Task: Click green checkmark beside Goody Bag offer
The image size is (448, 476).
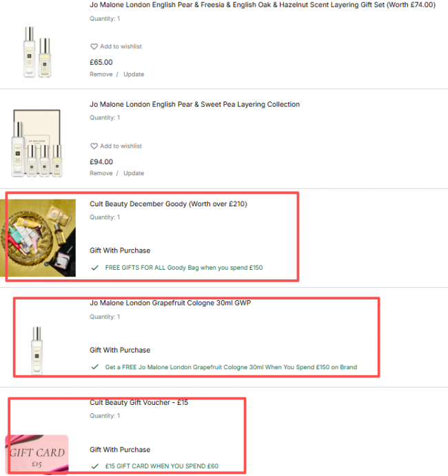Action: point(95,268)
